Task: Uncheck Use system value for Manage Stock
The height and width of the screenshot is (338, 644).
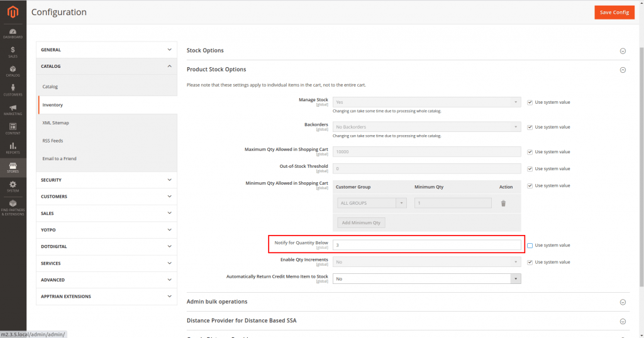Action: (530, 102)
